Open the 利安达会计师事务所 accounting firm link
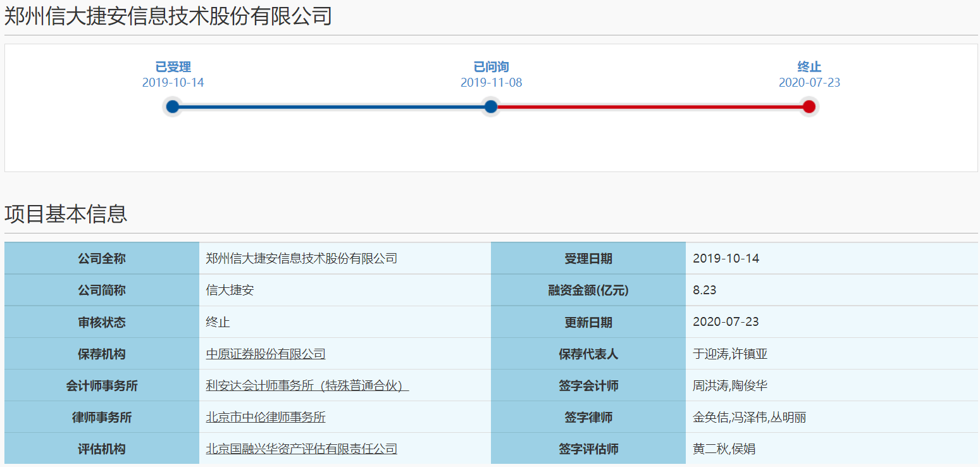 pos(306,385)
